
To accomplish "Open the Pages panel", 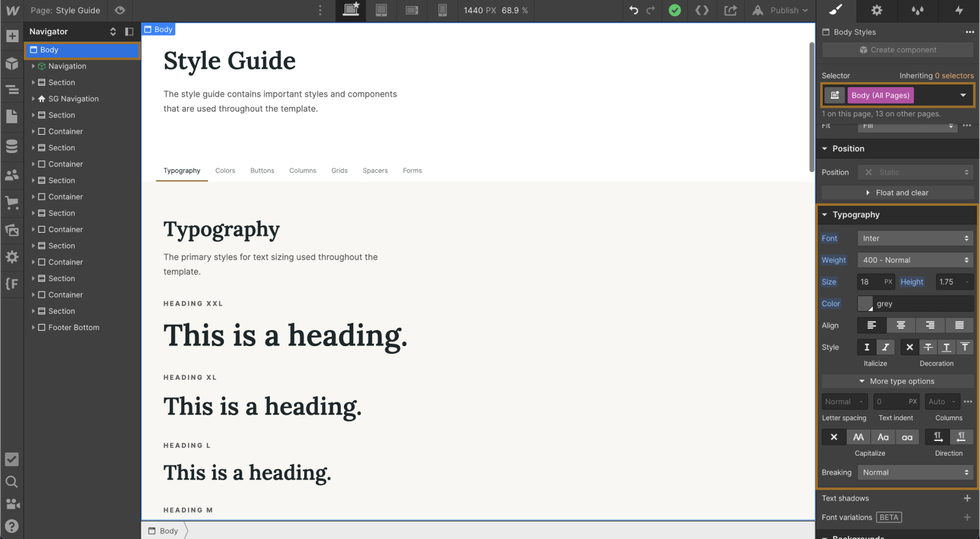I will tap(12, 116).
